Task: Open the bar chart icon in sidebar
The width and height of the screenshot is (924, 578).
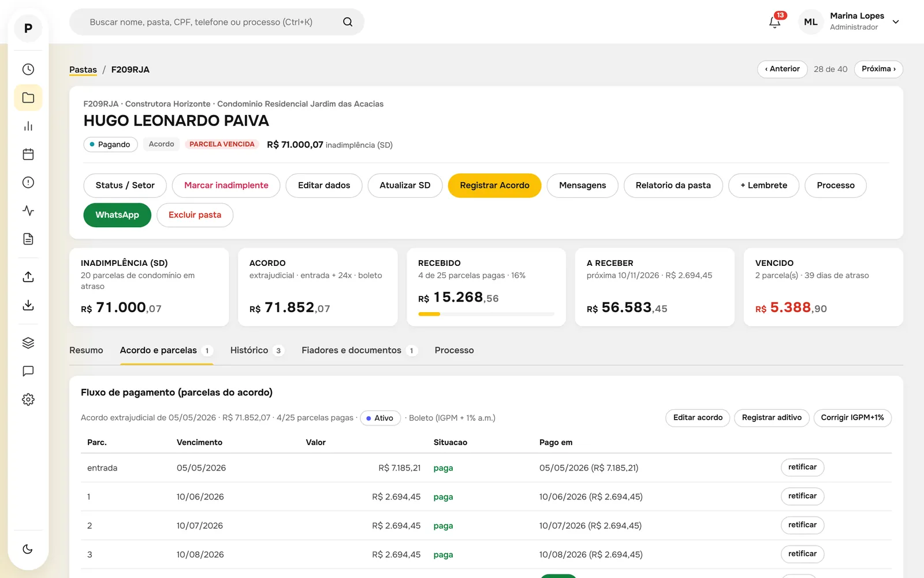Action: [x=28, y=126]
